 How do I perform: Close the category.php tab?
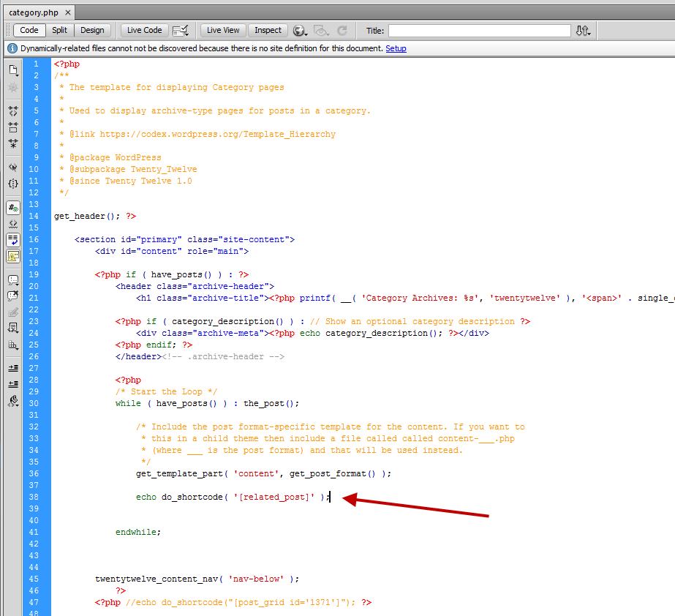tap(67, 12)
